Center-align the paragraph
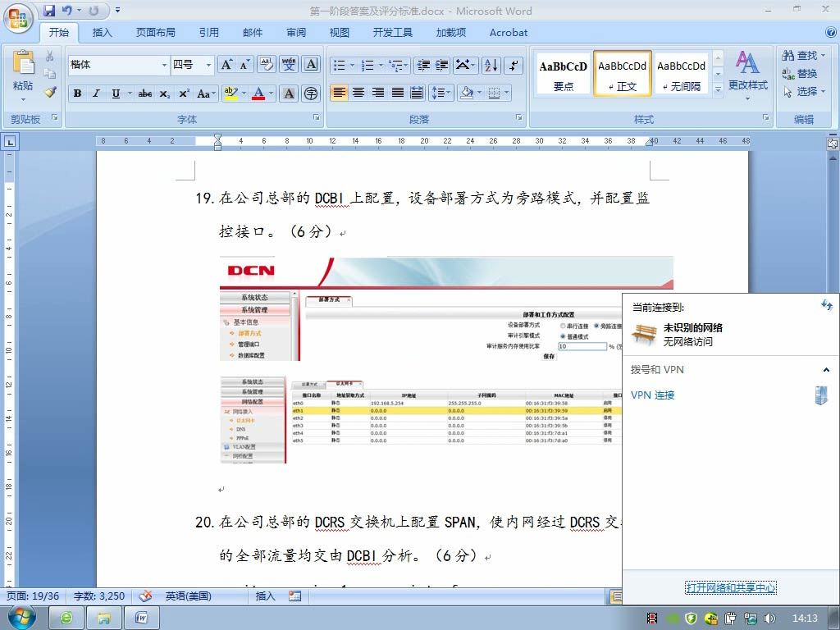This screenshot has width=840, height=630. point(358,93)
